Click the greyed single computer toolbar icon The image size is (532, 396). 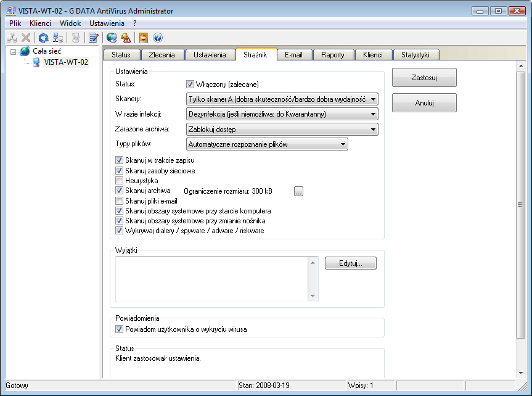click(76, 38)
